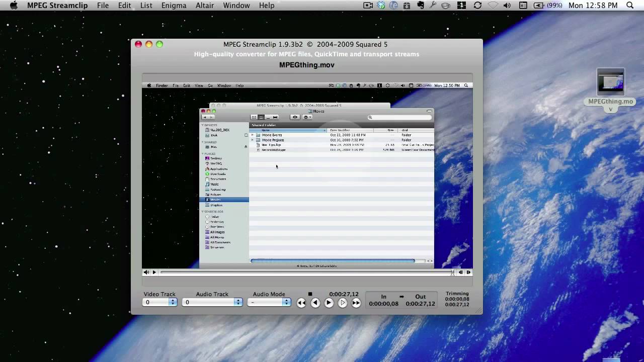
Task: Open the List menu
Action: point(146,6)
